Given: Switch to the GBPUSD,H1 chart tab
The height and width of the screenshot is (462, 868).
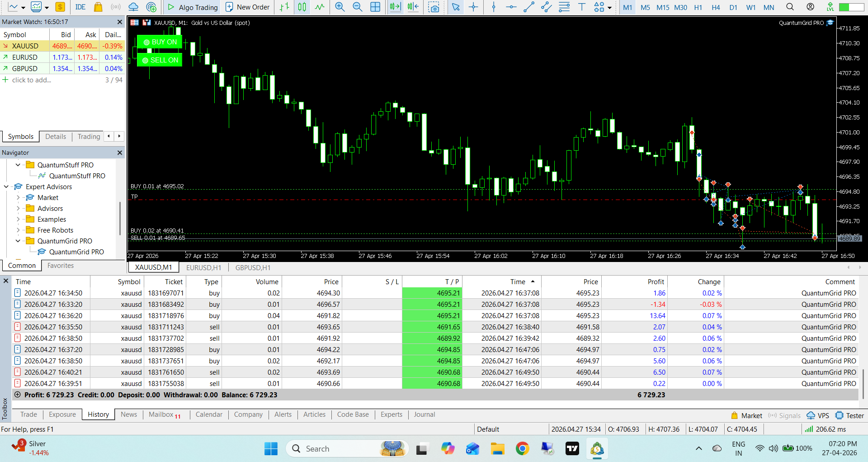Looking at the screenshot, I should [x=253, y=267].
